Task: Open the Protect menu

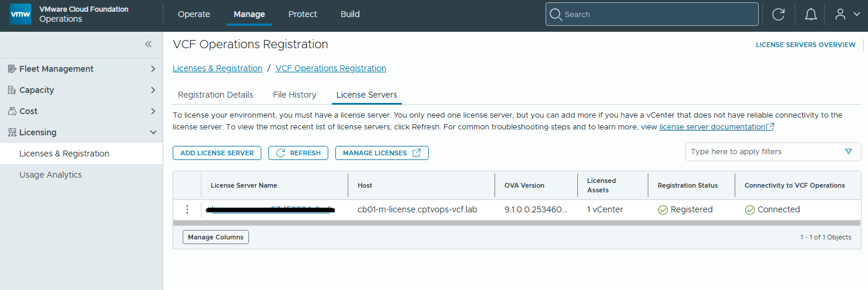Action: pyautogui.click(x=302, y=14)
